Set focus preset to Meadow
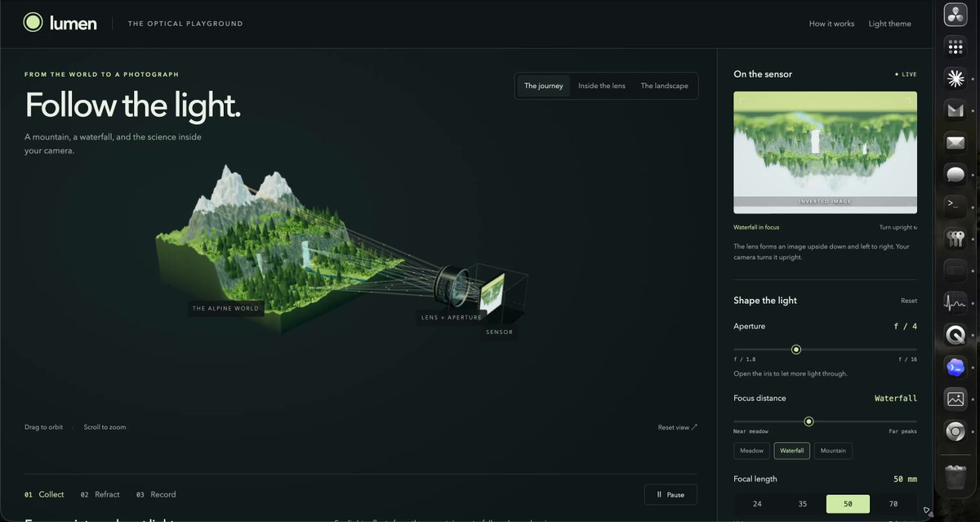980x522 pixels. coord(751,450)
